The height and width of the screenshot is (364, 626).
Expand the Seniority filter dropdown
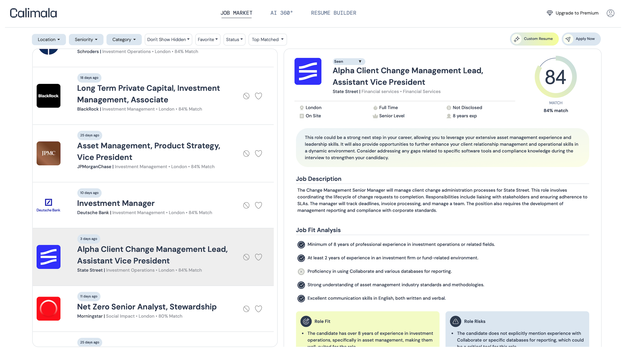click(86, 39)
